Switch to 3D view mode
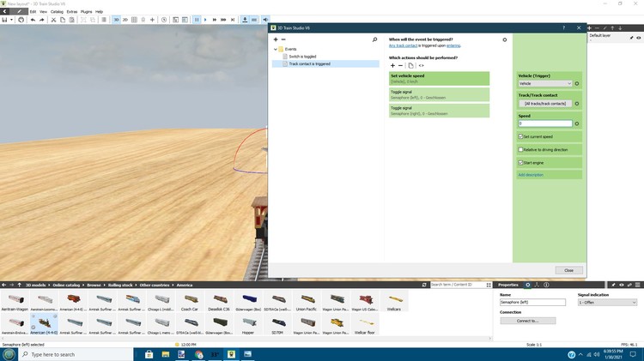Image resolution: width=644 pixels, height=361 pixels. point(117,19)
